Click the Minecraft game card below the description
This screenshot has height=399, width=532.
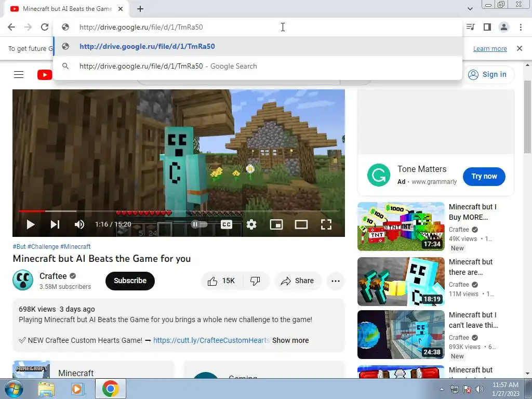pos(94,369)
